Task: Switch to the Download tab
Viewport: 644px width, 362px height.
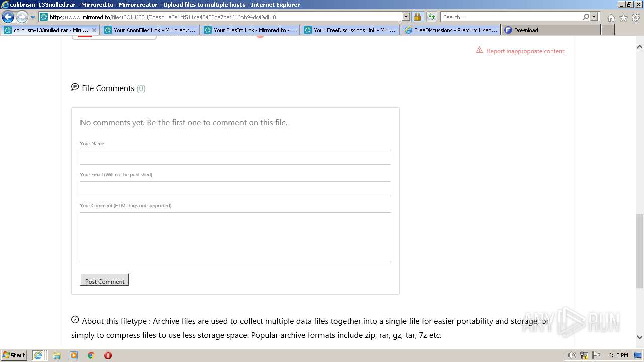Action: 551,30
